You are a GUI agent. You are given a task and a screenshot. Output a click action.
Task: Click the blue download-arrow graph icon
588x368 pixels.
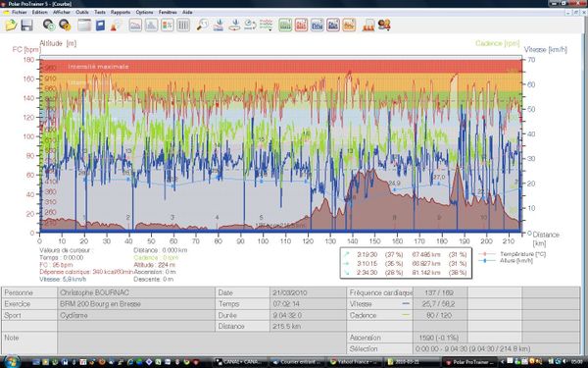[x=219, y=26]
